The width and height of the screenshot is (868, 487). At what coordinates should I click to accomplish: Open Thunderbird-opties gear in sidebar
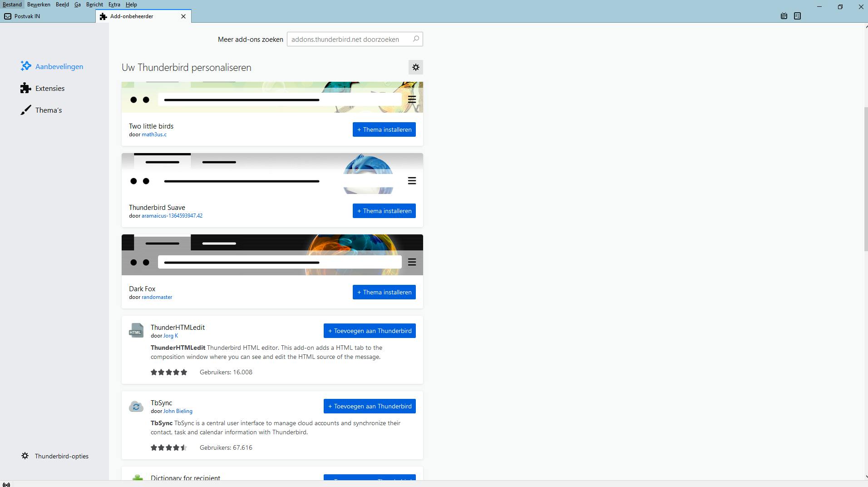click(x=55, y=456)
